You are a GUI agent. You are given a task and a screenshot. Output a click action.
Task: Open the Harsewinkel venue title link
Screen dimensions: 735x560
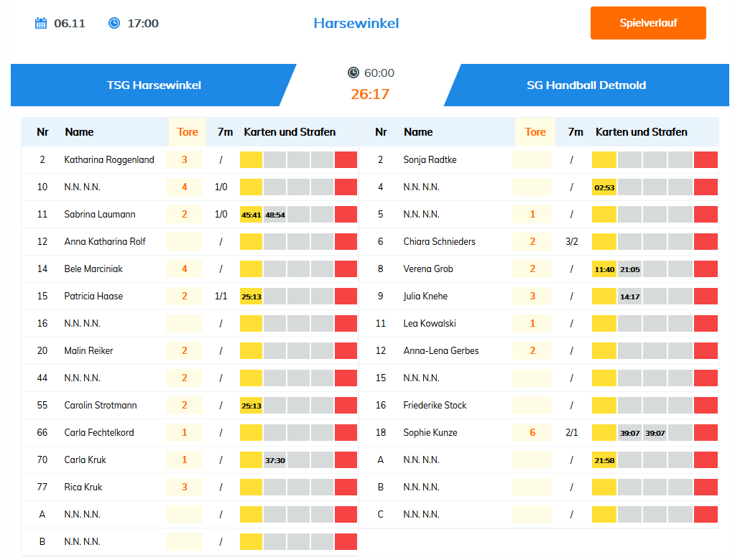(356, 23)
